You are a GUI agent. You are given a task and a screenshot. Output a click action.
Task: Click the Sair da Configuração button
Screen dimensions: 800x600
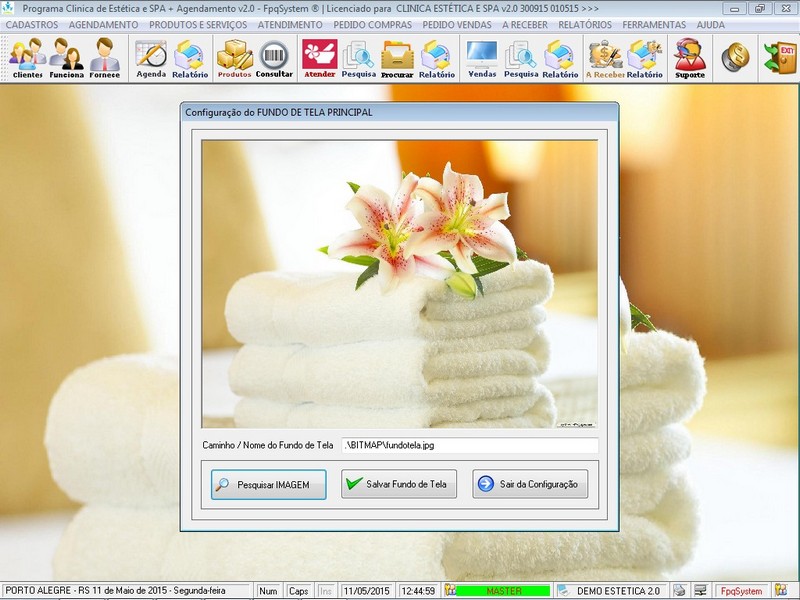[530, 484]
